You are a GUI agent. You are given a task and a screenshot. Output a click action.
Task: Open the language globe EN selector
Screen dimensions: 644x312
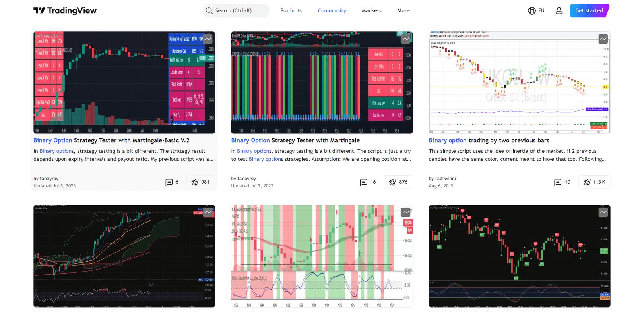click(536, 10)
